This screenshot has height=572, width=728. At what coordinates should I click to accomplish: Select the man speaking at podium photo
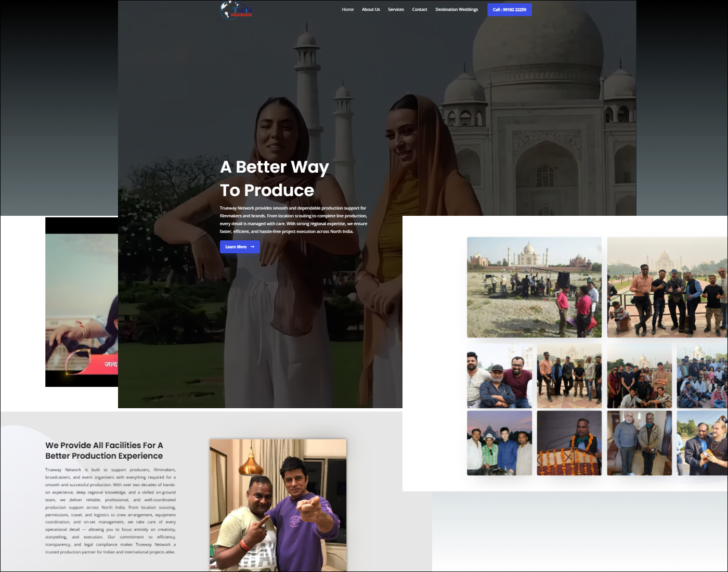[x=569, y=443]
